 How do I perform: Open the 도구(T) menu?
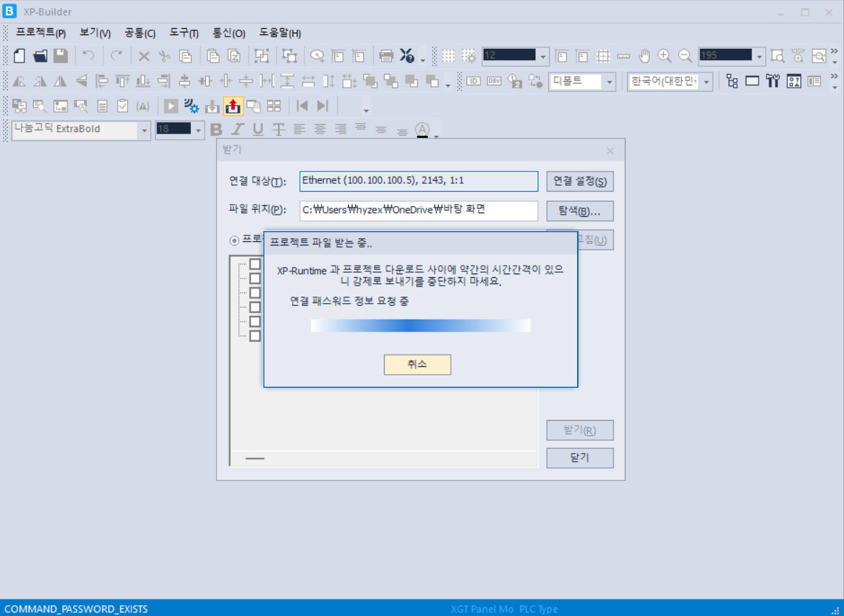click(184, 33)
